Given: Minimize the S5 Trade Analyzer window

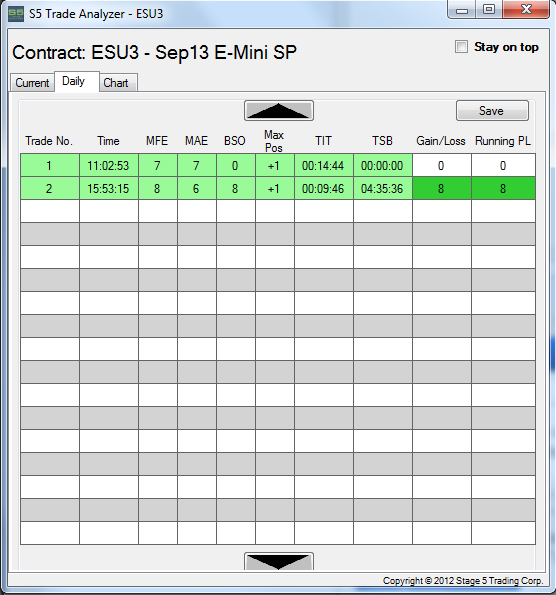Looking at the screenshot, I should [x=462, y=9].
